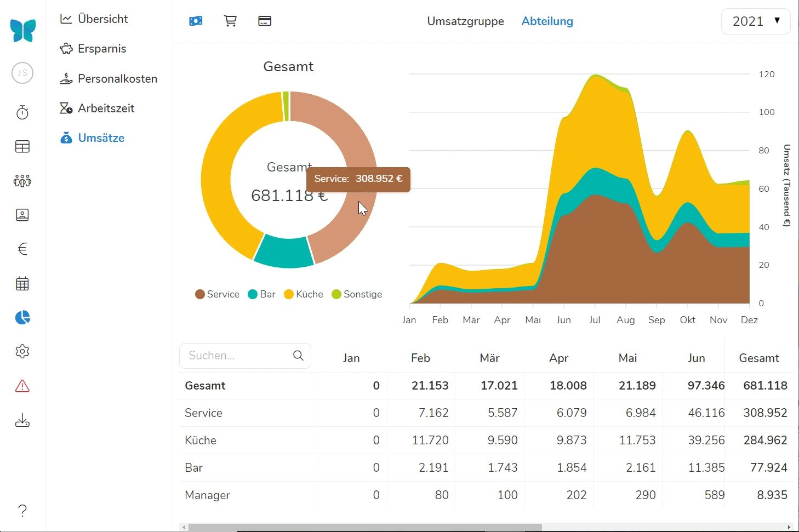Open the calendar icon in sidebar

click(22, 284)
